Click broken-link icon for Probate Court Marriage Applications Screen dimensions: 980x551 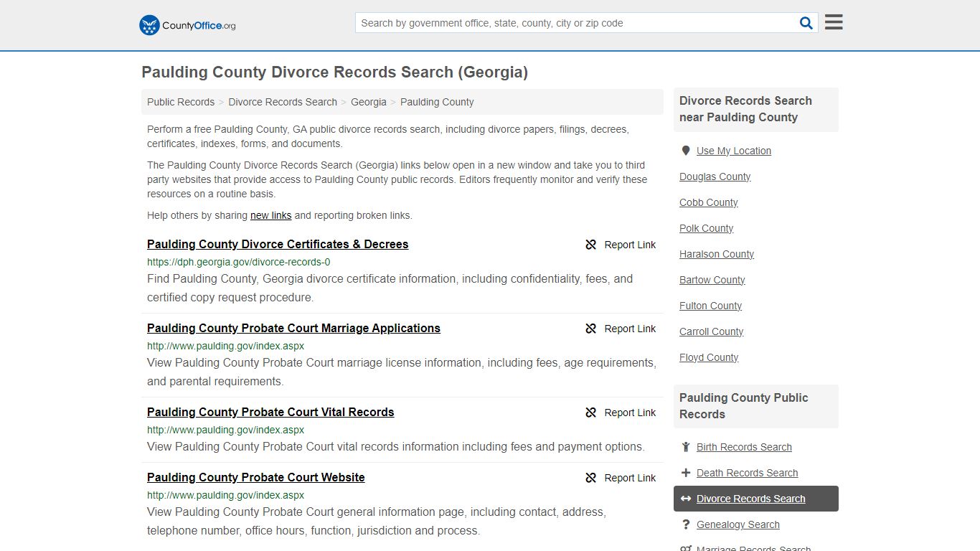pos(591,329)
